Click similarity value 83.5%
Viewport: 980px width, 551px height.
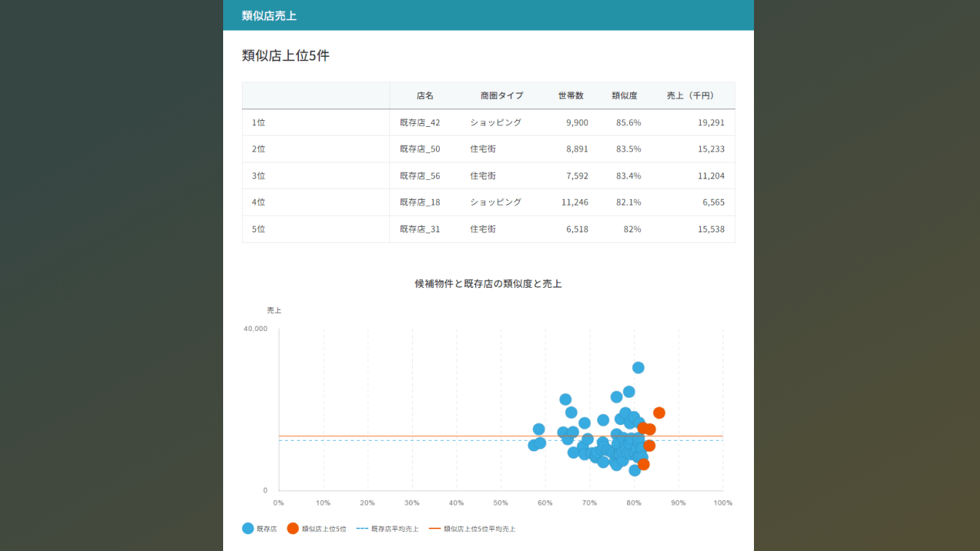[x=629, y=149]
